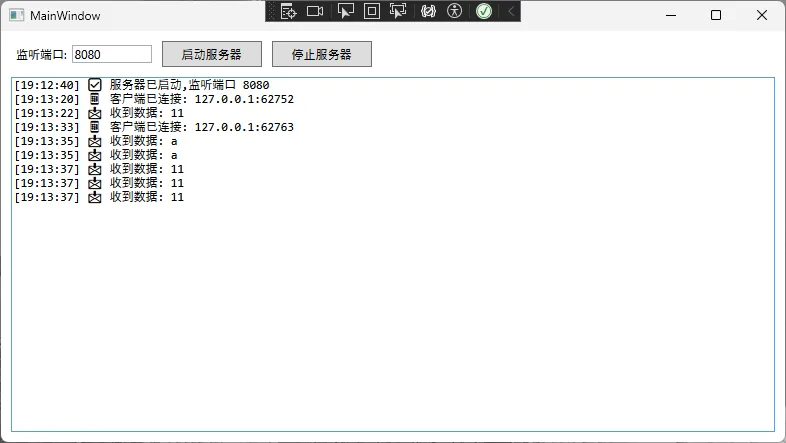Click checkbox icon in the 服务器已启动 log line

tap(95, 85)
